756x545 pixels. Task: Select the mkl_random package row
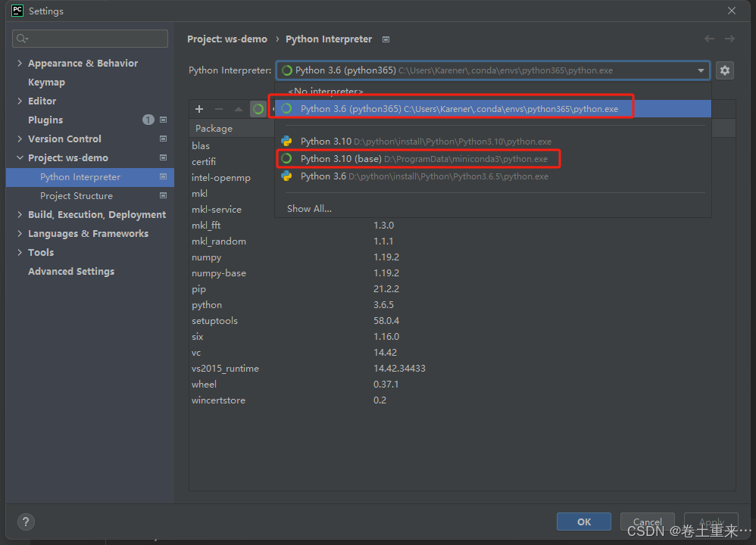coord(462,241)
